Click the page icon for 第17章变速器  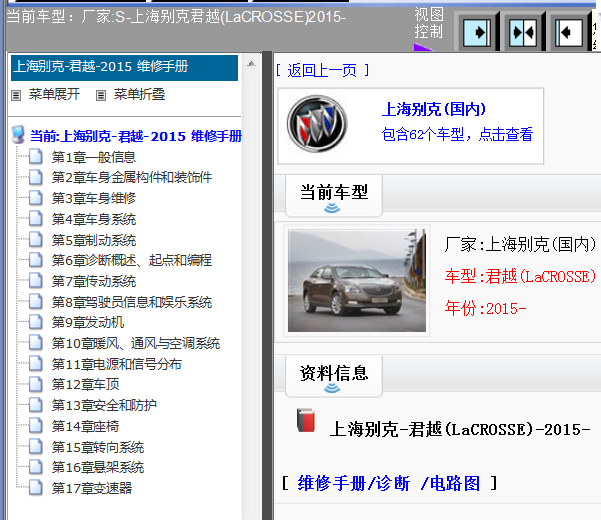coord(36,488)
